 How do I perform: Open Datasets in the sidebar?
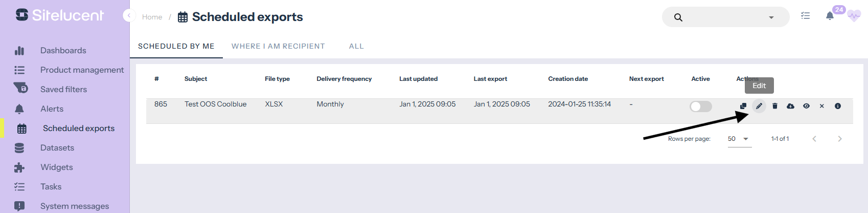click(x=57, y=147)
